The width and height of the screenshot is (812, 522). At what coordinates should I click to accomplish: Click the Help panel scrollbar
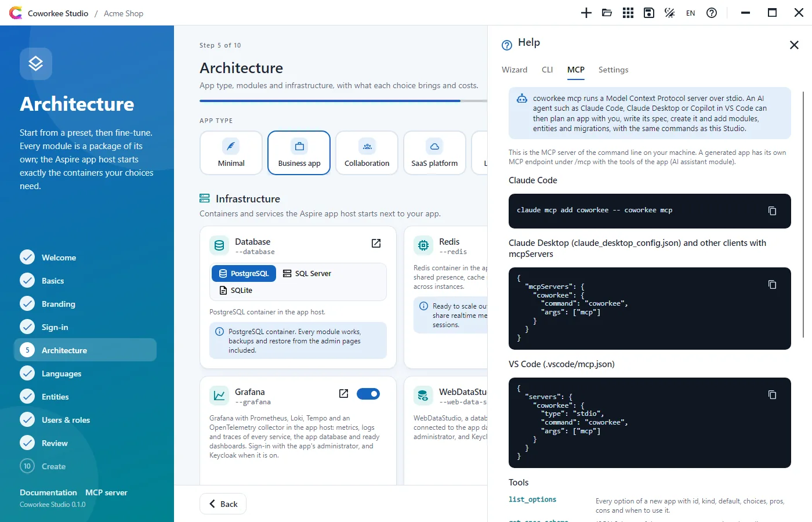click(803, 215)
